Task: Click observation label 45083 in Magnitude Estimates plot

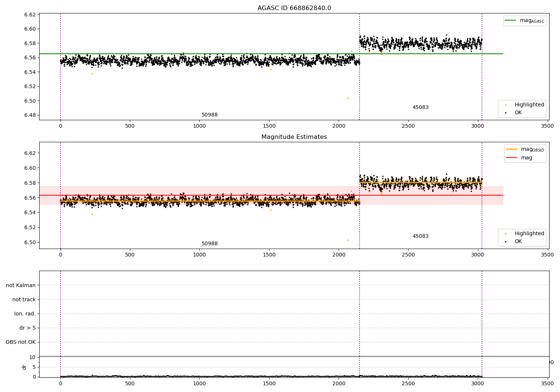Action: coord(420,236)
